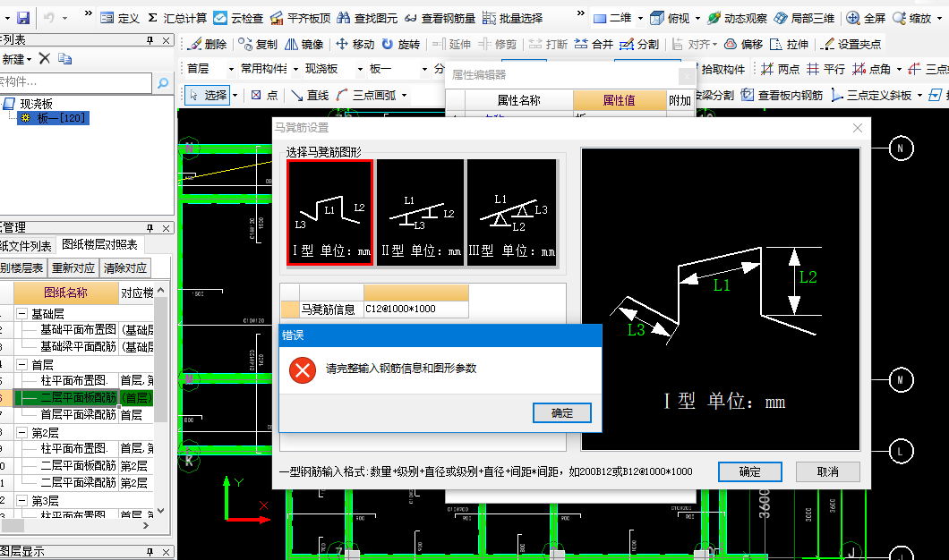Image resolution: width=949 pixels, height=560 pixels.
Task: Open 查看板内钢筋 tool
Action: click(x=782, y=95)
